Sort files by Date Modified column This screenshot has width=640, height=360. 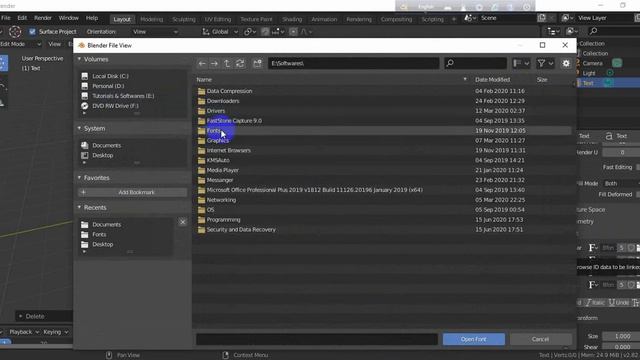point(492,80)
